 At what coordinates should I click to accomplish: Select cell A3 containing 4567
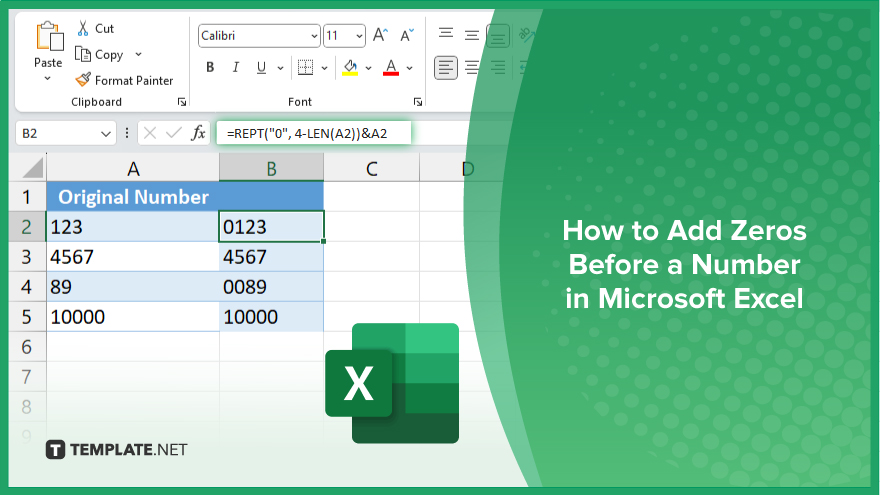point(133,256)
